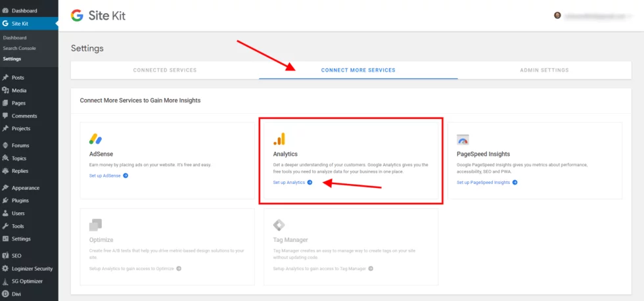
Task: Click Setup Analytics to access Tag Manager link
Action: [x=319, y=269]
